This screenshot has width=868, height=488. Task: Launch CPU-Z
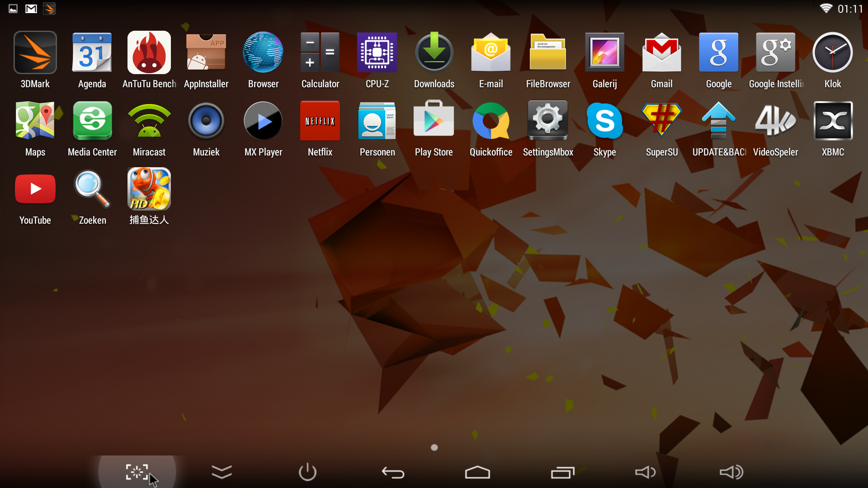(377, 52)
